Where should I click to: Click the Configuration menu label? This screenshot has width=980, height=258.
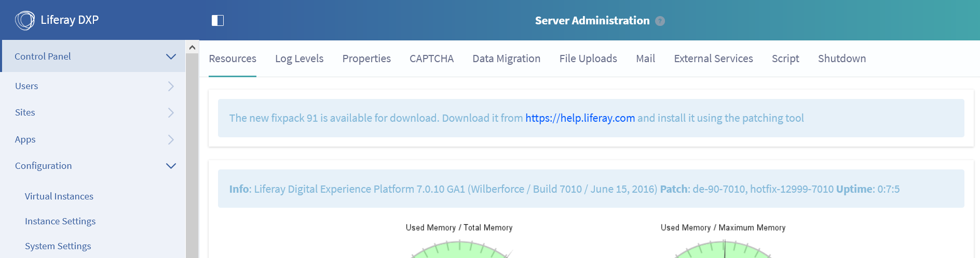click(x=44, y=166)
